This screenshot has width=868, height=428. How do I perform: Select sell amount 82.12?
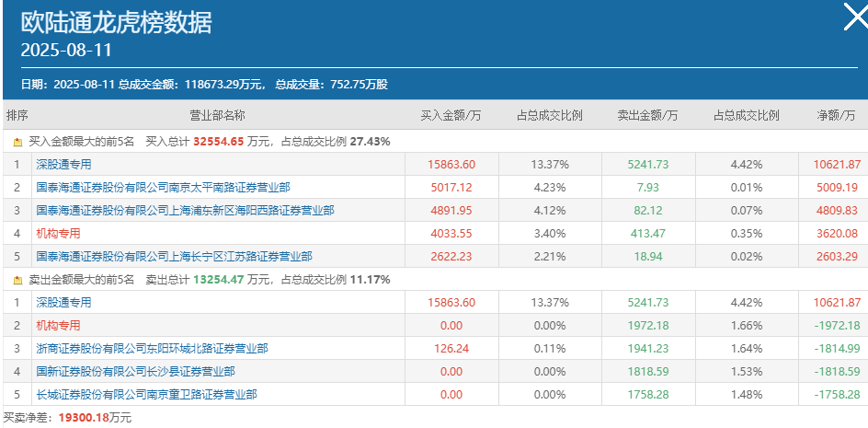point(647,211)
